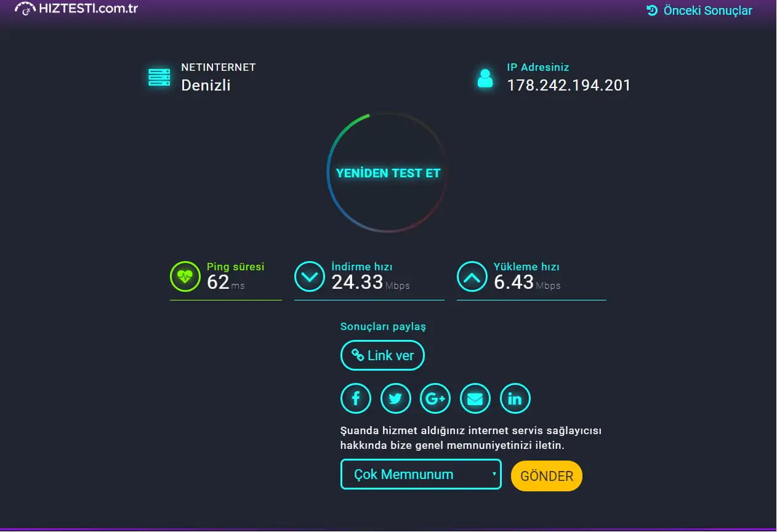
Task: Click the Facebook share icon
Action: (x=355, y=398)
